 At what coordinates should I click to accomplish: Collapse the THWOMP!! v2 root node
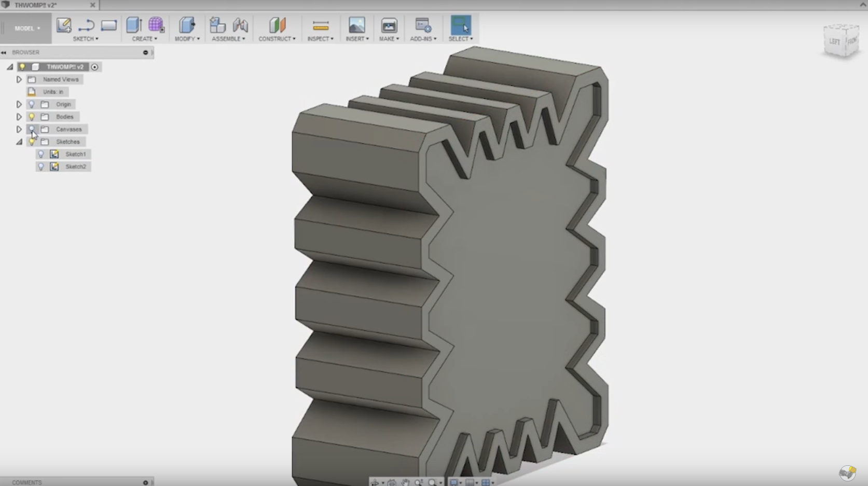(x=10, y=67)
